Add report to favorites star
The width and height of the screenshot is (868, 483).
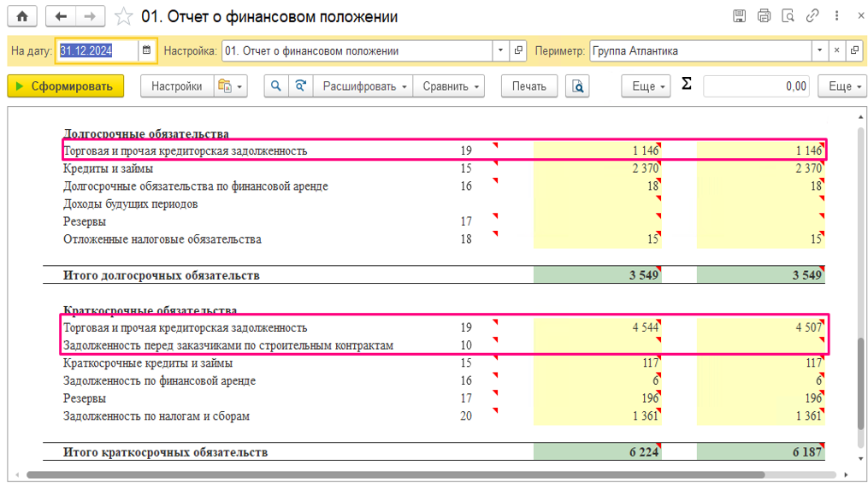click(x=123, y=16)
